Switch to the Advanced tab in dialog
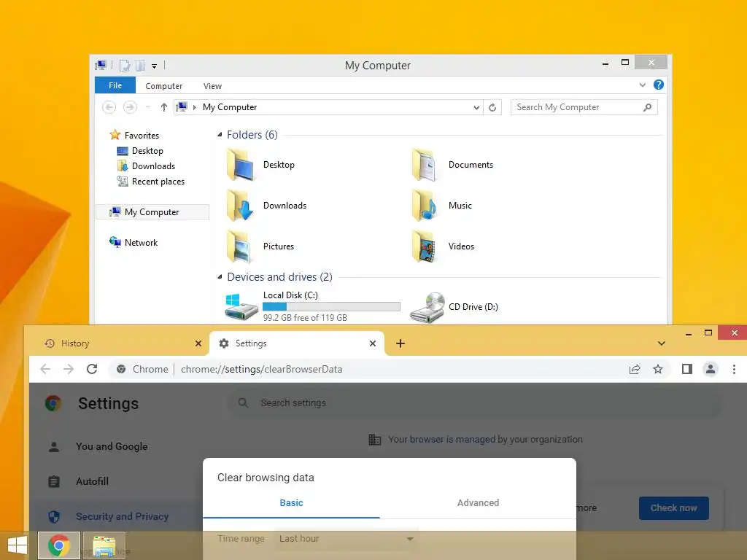747x560 pixels. pyautogui.click(x=478, y=503)
